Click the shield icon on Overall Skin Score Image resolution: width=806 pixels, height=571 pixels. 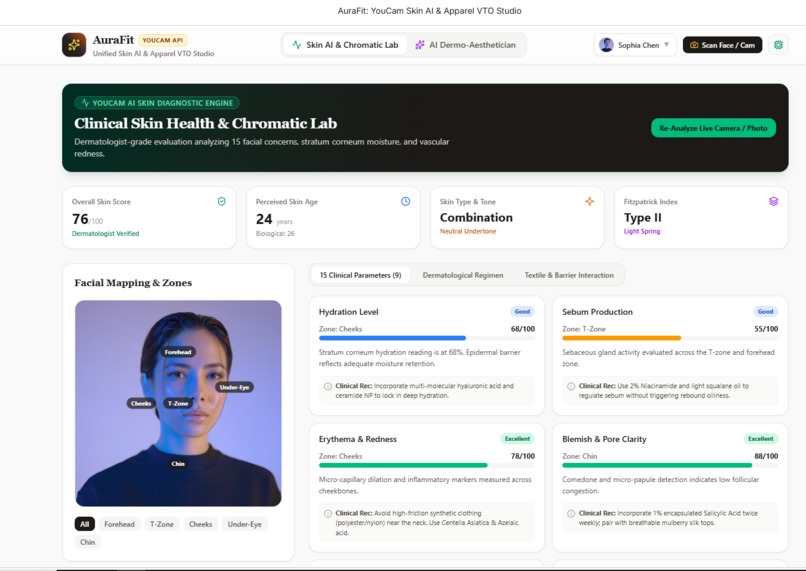point(222,201)
